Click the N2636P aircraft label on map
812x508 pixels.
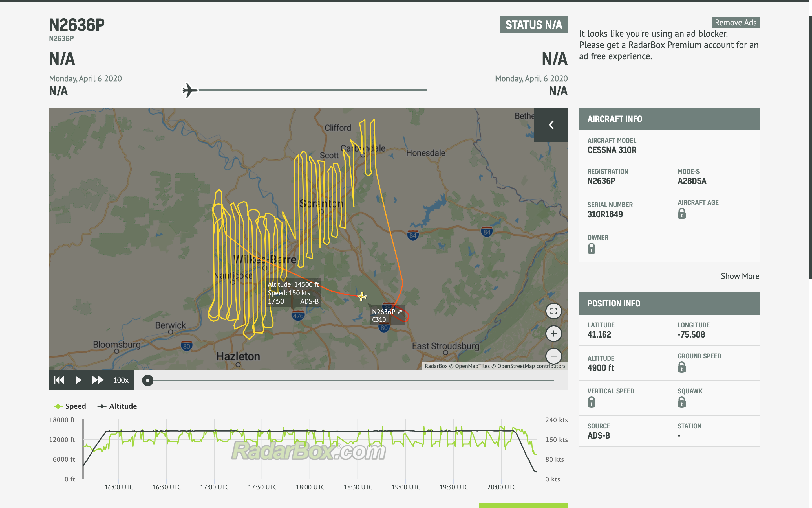pyautogui.click(x=387, y=315)
